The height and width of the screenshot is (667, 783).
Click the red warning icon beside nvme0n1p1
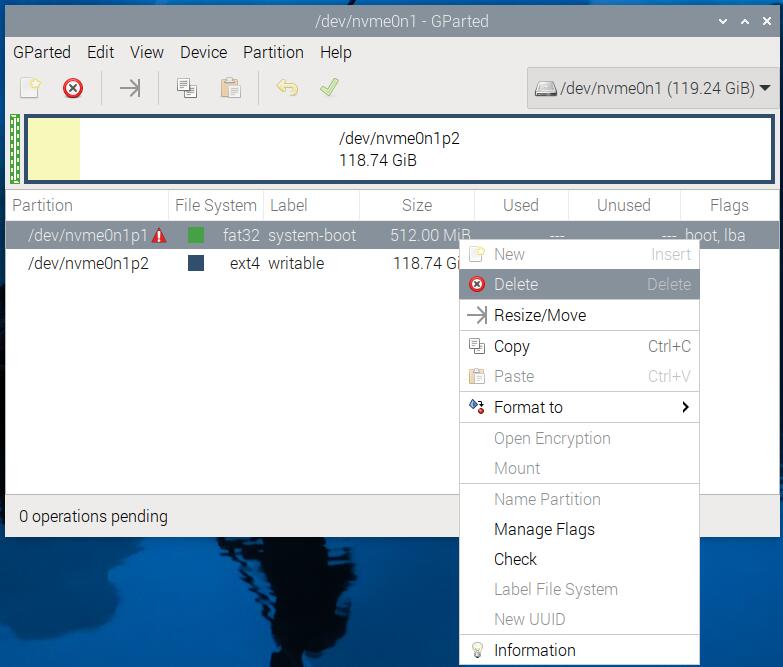coord(159,235)
